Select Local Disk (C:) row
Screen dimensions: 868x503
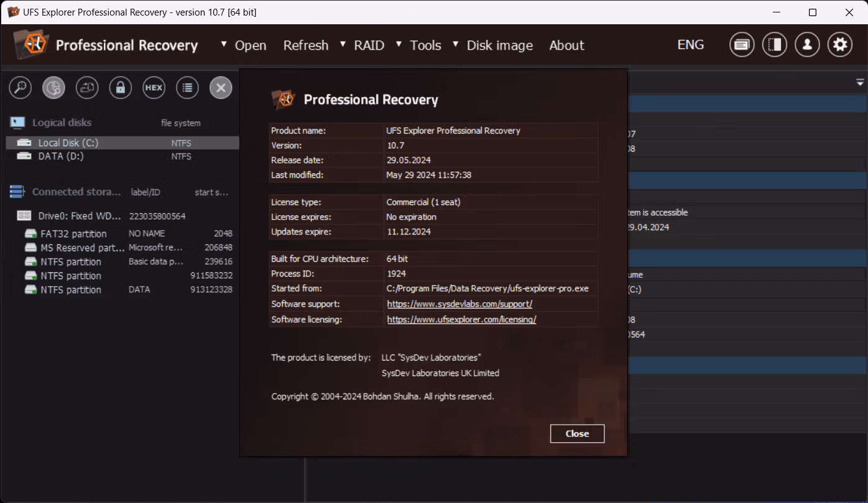point(122,143)
